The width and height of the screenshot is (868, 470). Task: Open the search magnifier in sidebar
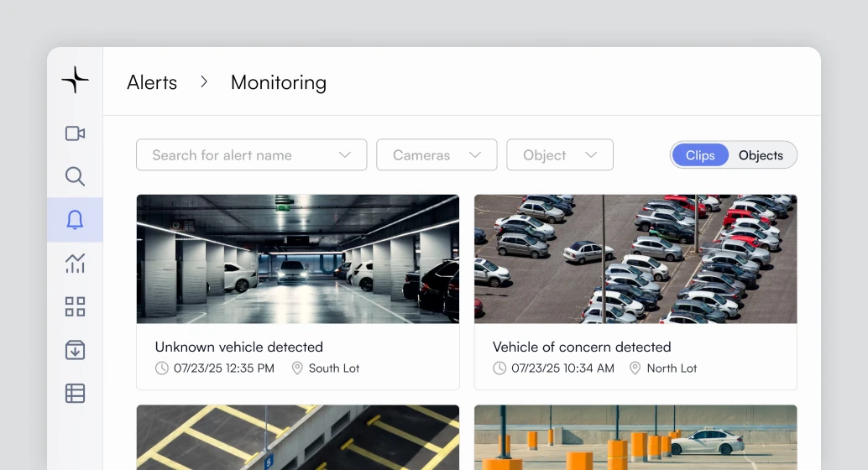pos(75,176)
